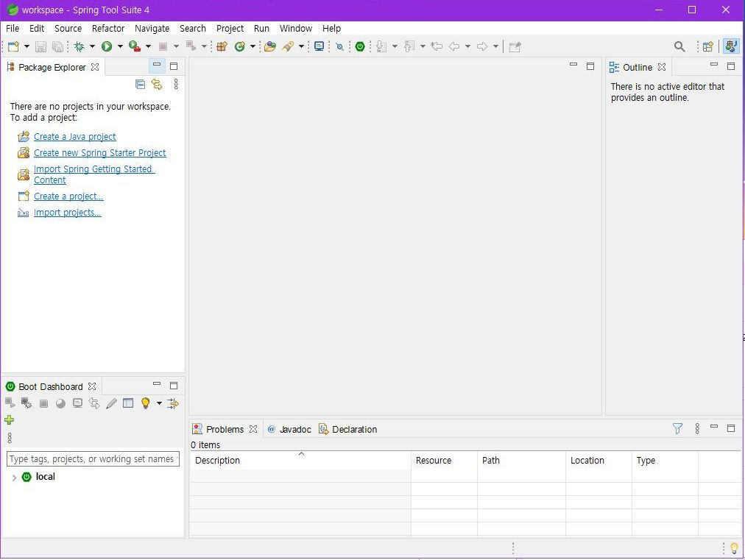Click the Create a project... link
The image size is (745, 560).
tap(68, 196)
